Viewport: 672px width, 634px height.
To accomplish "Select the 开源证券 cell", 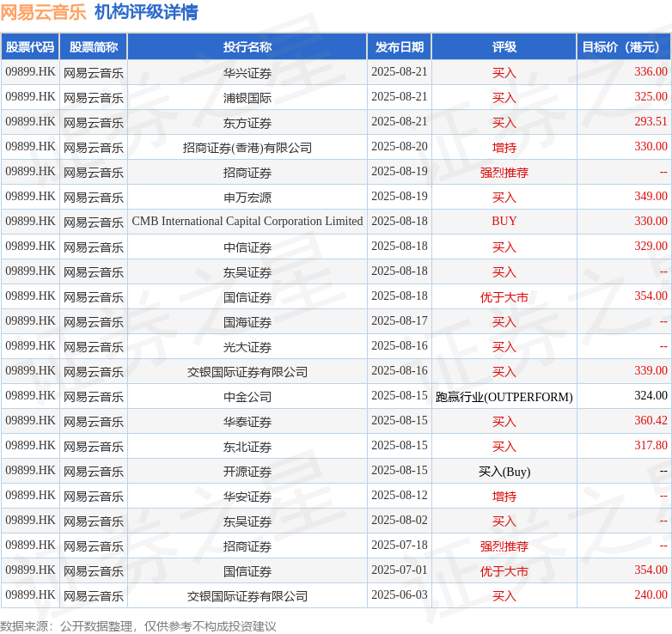I will coord(247,471).
